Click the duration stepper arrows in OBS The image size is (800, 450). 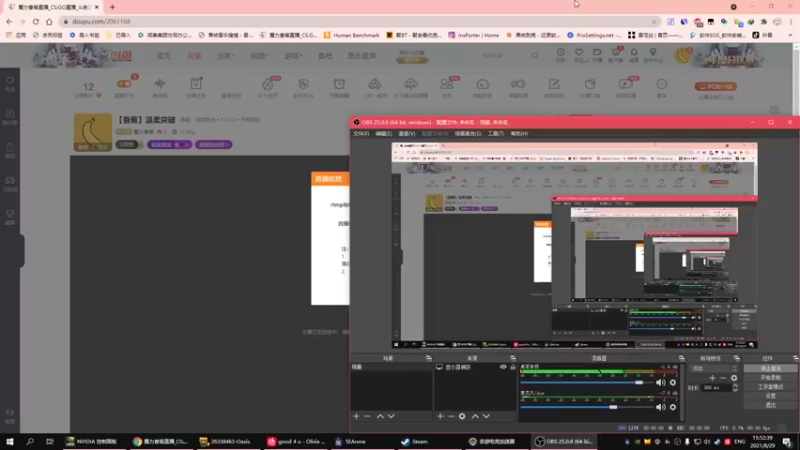[x=735, y=388]
